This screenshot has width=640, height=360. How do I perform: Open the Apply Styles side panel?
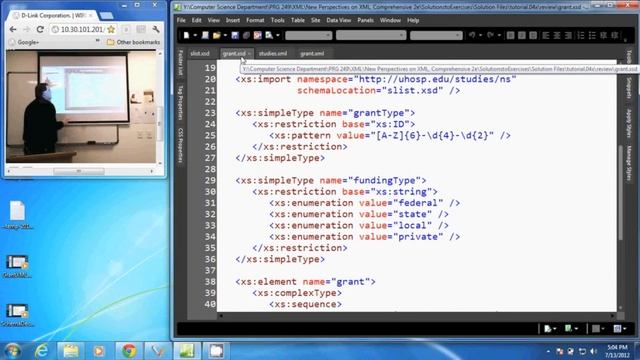tap(629, 123)
